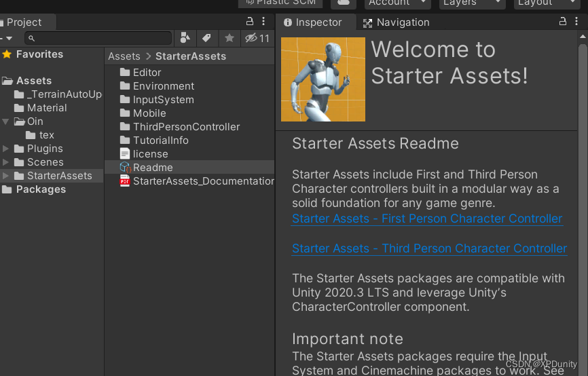This screenshot has width=588, height=376.
Task: Click Assets in the breadcrumb path
Action: [124, 56]
